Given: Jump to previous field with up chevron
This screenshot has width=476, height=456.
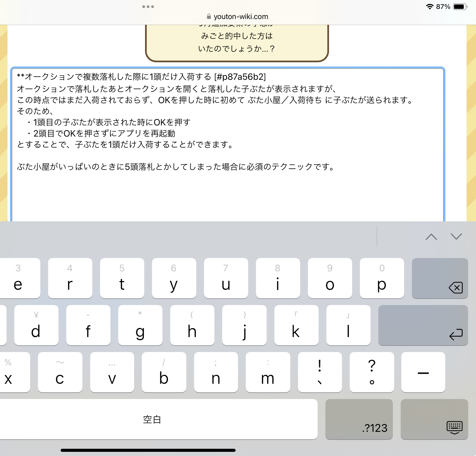Looking at the screenshot, I should (431, 237).
